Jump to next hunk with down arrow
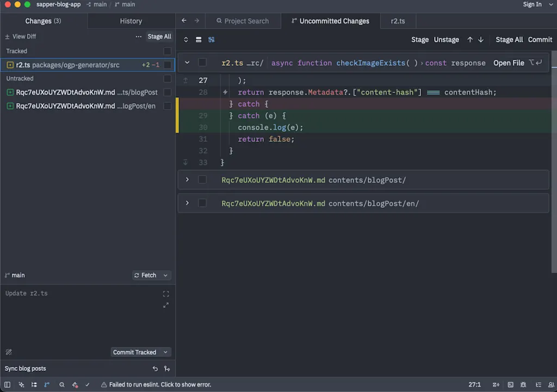557x392 pixels. (481, 40)
